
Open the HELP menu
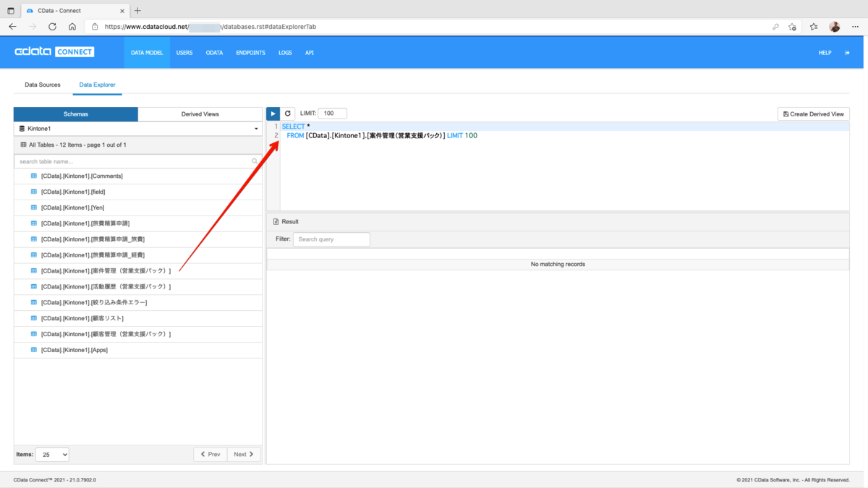(825, 53)
